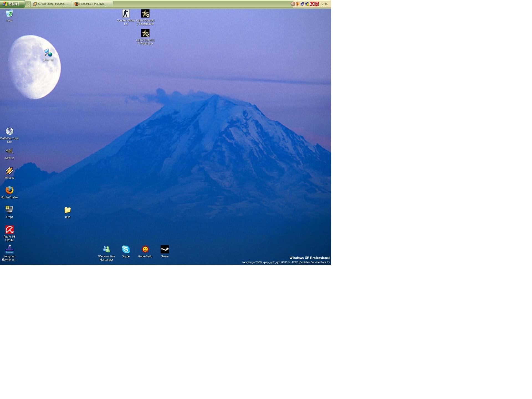Open the Start menu
The width and height of the screenshot is (532, 399).
click(x=12, y=4)
